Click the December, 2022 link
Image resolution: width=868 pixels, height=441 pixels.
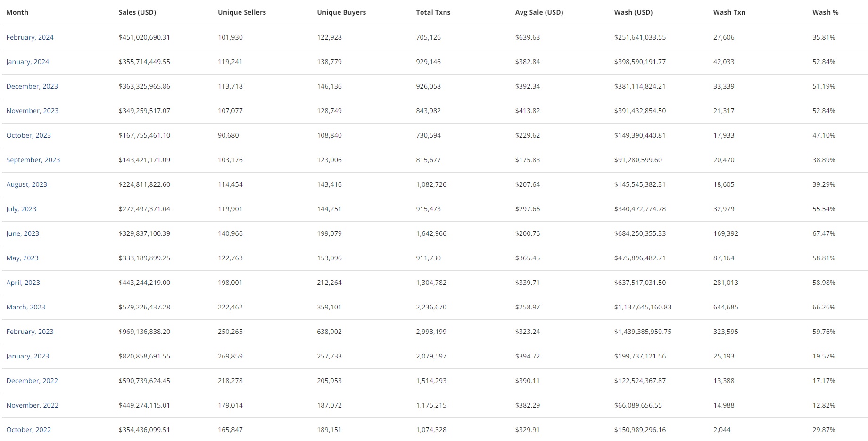32,381
